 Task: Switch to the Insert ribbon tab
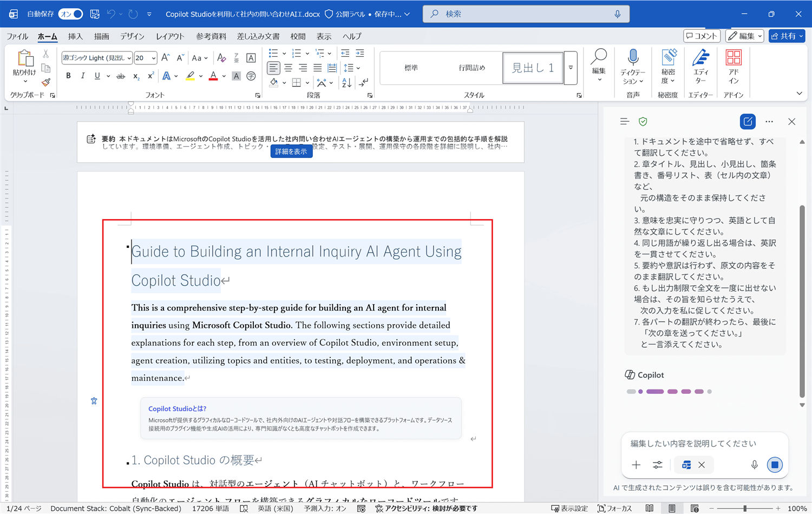(75, 36)
